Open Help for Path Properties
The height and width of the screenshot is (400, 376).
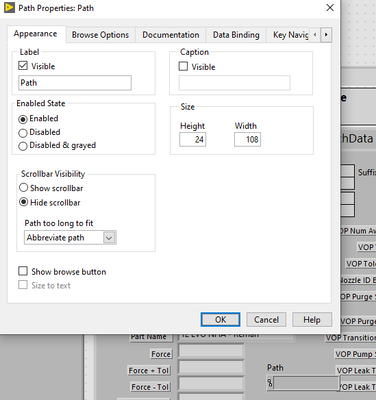(x=312, y=320)
